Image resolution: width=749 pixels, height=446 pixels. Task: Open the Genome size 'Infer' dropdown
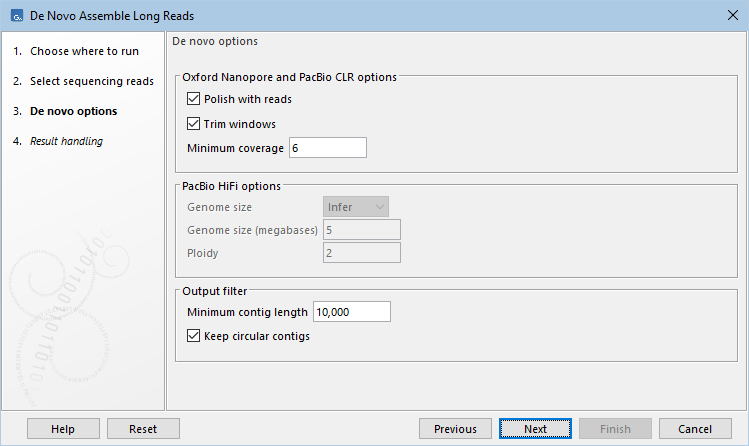tap(356, 207)
